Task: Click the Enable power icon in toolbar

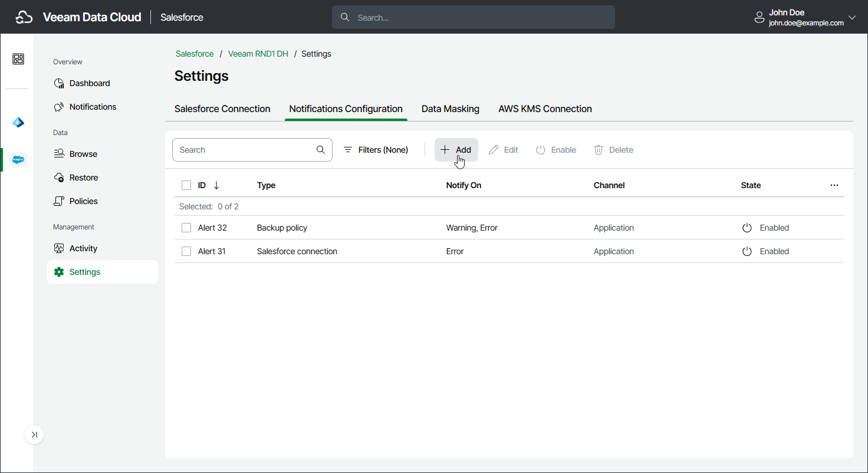Action: pyautogui.click(x=541, y=150)
